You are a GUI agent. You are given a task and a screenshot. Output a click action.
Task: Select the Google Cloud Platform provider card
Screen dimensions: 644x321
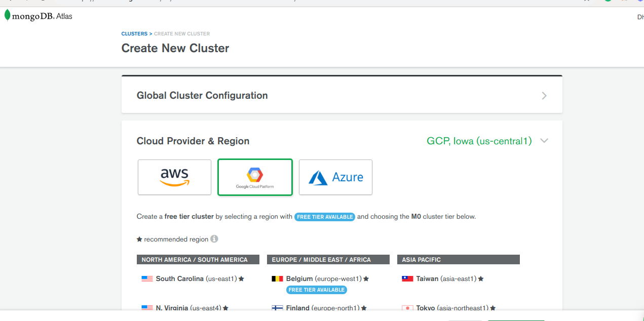[x=255, y=177]
